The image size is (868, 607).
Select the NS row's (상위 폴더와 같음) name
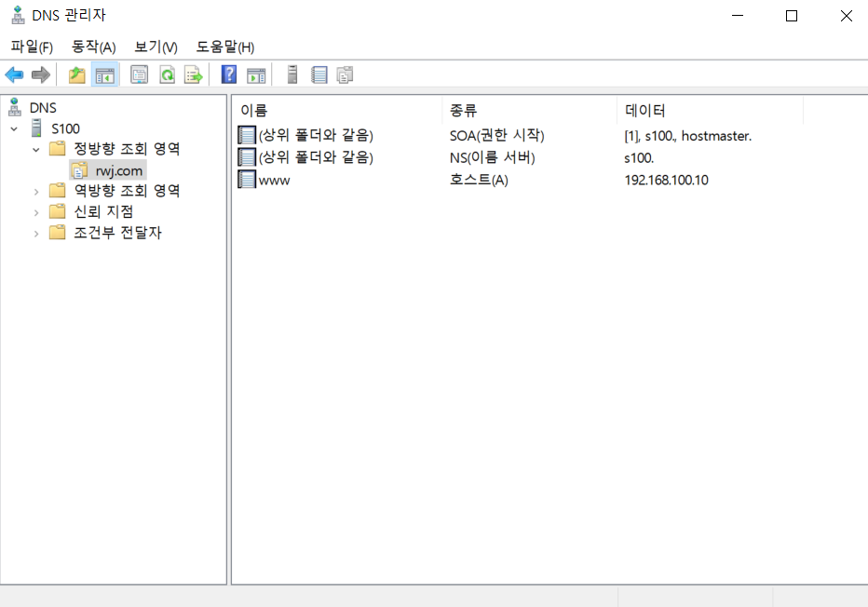pyautogui.click(x=316, y=157)
